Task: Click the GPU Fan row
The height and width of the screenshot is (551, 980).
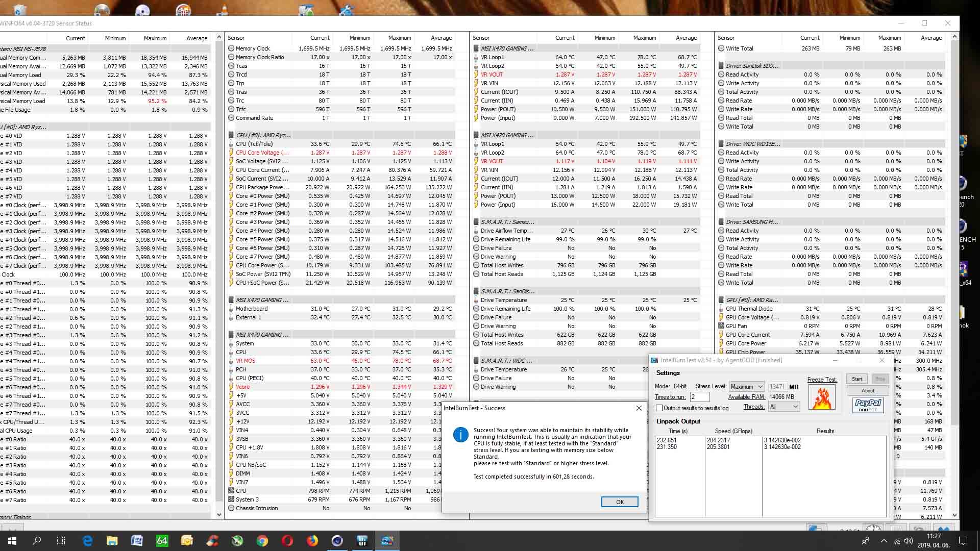Action: (x=831, y=326)
